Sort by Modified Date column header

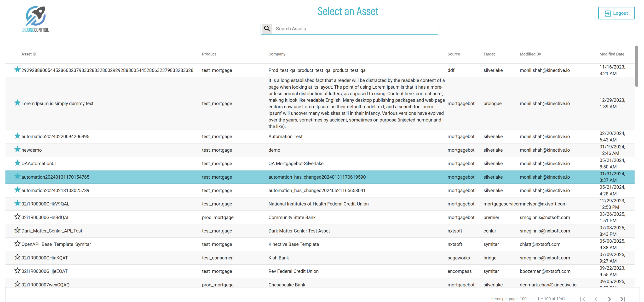click(611, 54)
